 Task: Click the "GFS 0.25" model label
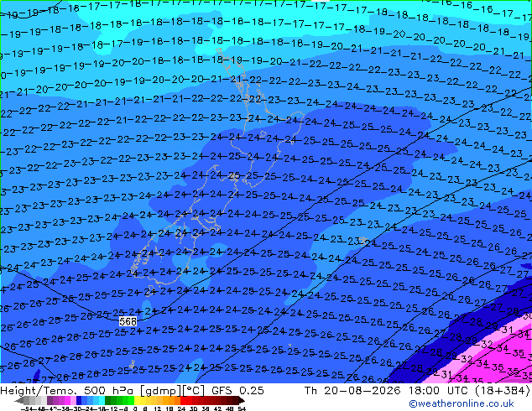pos(237,391)
